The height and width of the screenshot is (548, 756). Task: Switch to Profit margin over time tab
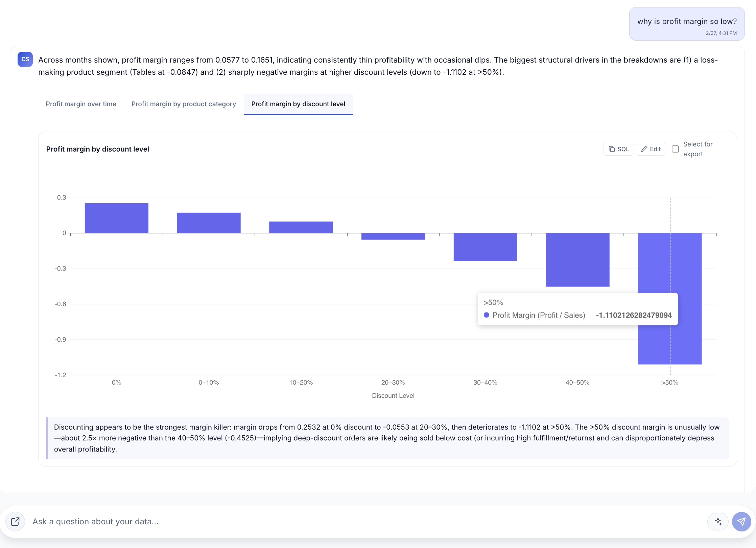81,104
